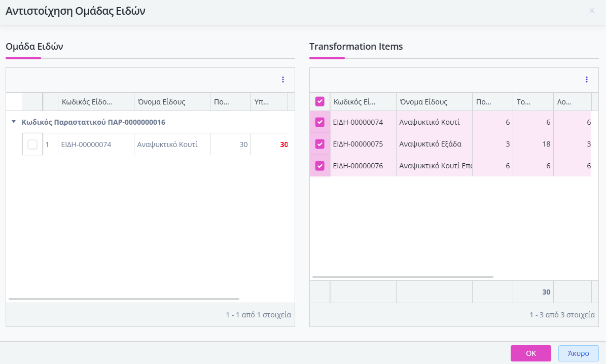The width and height of the screenshot is (606, 364).
Task: Uncheck the ΕΙΔΗ-00000076 row checkbox
Action: (320, 166)
